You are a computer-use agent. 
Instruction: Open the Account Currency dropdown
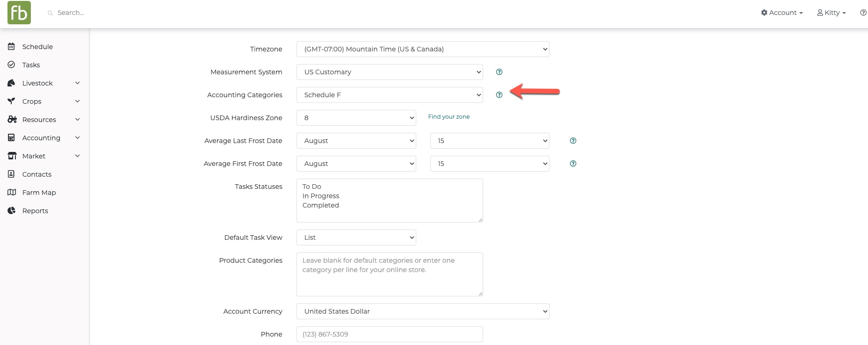pyautogui.click(x=423, y=311)
